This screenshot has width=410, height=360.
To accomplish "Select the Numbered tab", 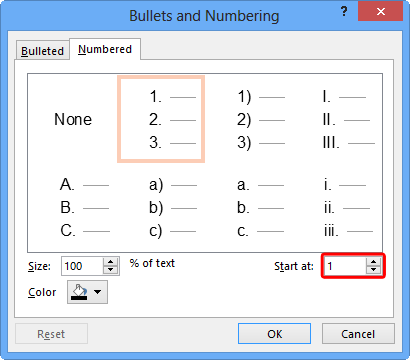I will (105, 49).
